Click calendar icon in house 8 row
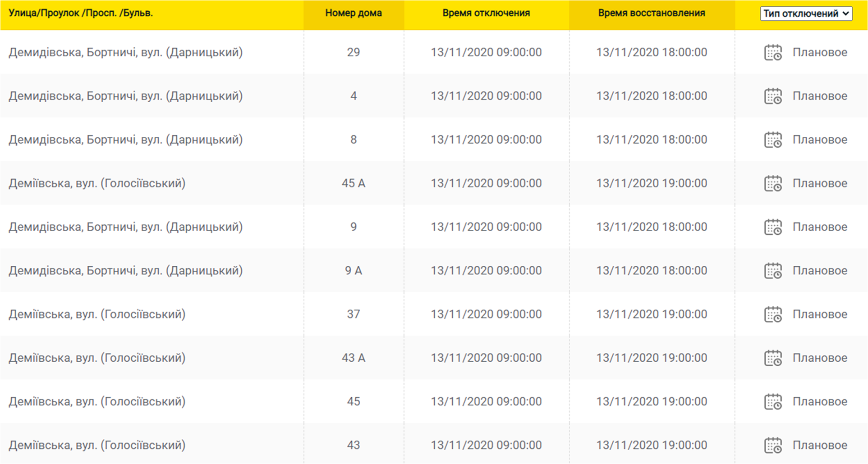The height and width of the screenshot is (464, 868). tap(773, 140)
